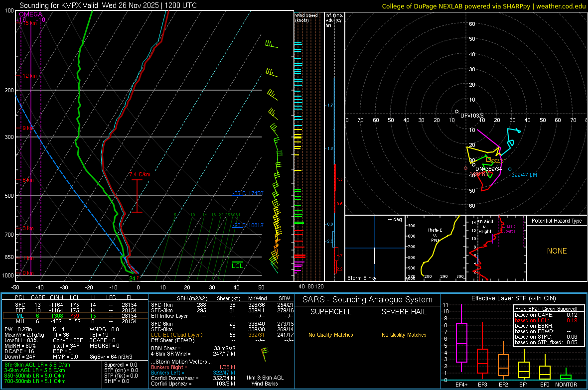588x390 pixels.
Task: Click the Corfidi Downshear vector row
Action: coord(193,378)
